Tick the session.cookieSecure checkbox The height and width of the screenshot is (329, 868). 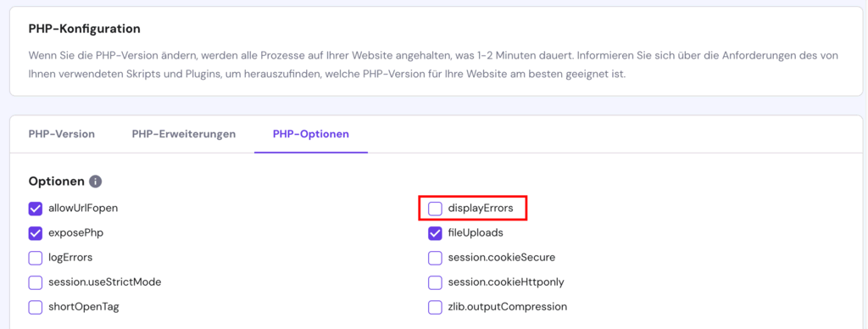435,258
